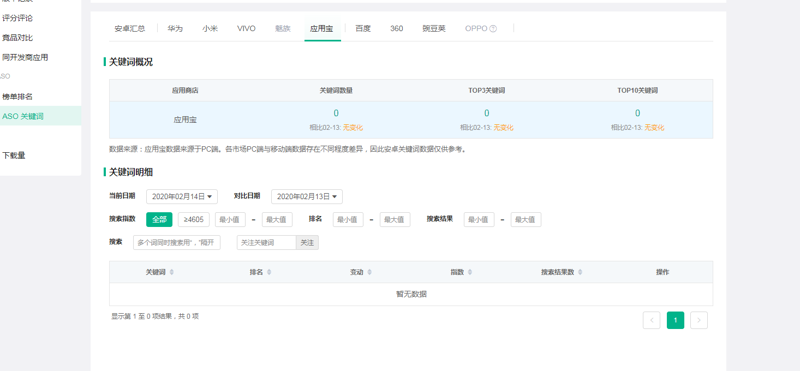Image resolution: width=800 pixels, height=371 pixels.
Task: Click the TOP10关键词 header
Action: (637, 90)
